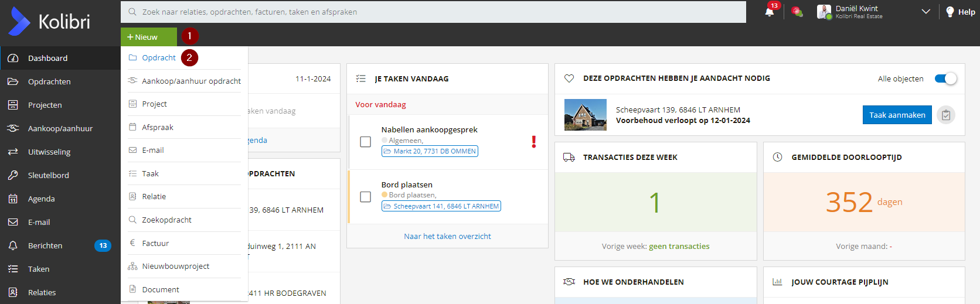Open Dashboard from the sidebar

(60, 58)
